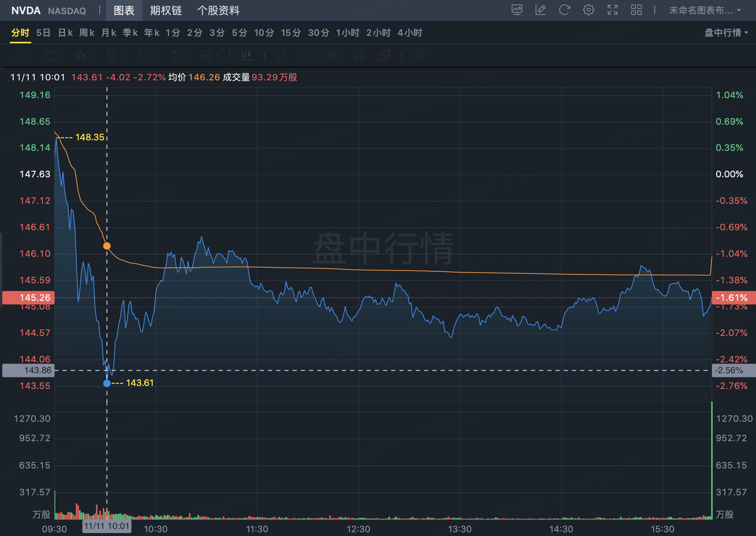Screen dimensions: 756x536
Task: Expand the line drawing tool dropdown arrow
Action: tap(30, 56)
